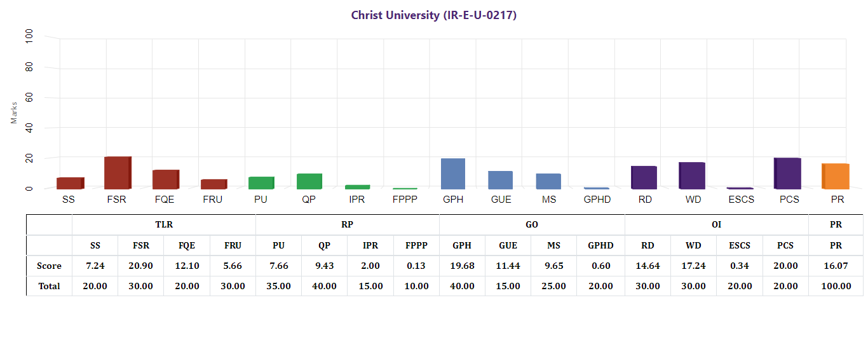Click the RP group header in table
The image size is (868, 361).
(347, 225)
